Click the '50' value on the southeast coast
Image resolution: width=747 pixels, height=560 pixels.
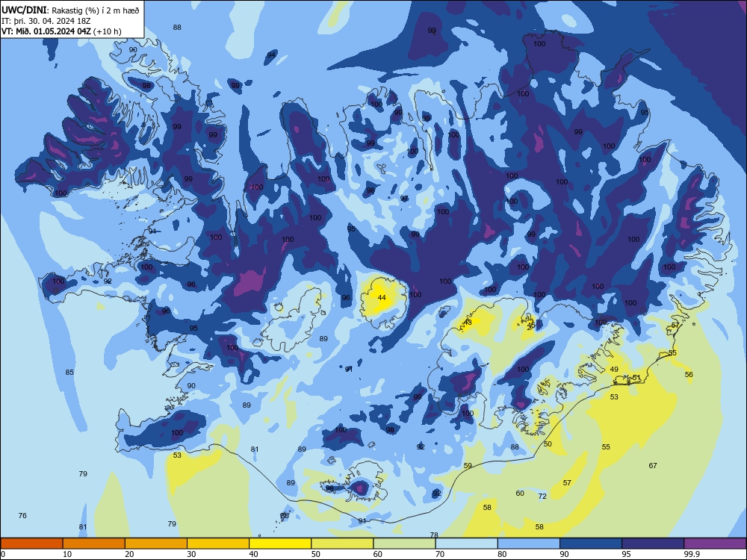548,444
